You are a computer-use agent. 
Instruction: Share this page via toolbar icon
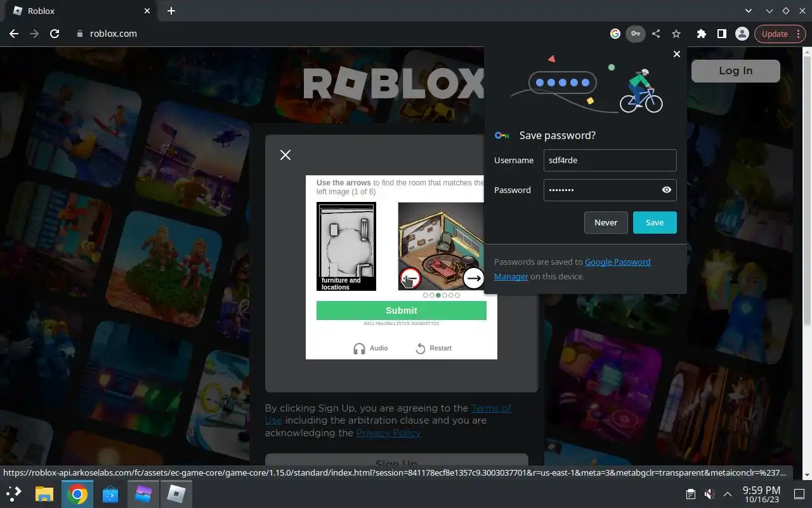click(656, 34)
